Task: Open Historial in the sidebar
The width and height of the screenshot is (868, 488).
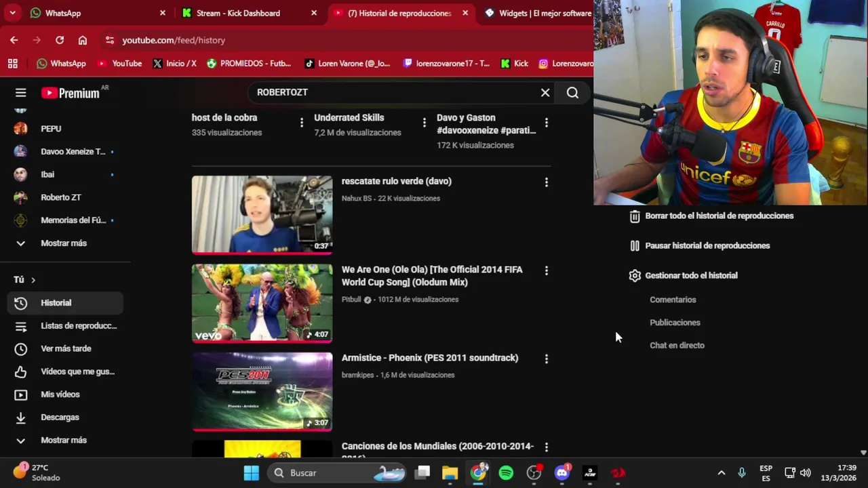Action: [65, 303]
